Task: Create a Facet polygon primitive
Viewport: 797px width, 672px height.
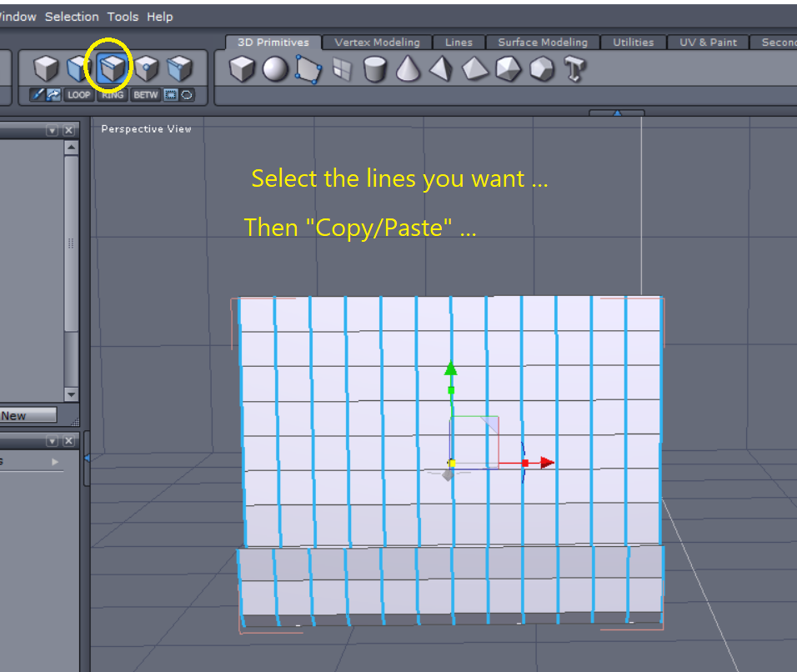Action: 308,68
